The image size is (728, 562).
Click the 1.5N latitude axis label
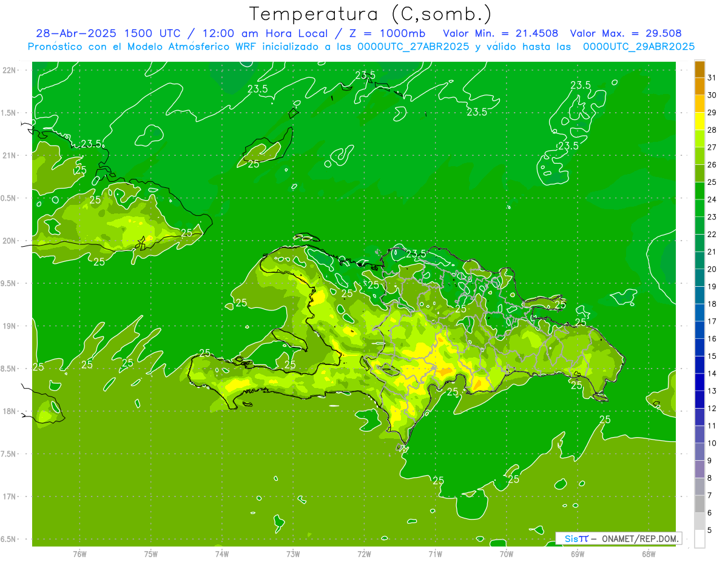pos(10,113)
